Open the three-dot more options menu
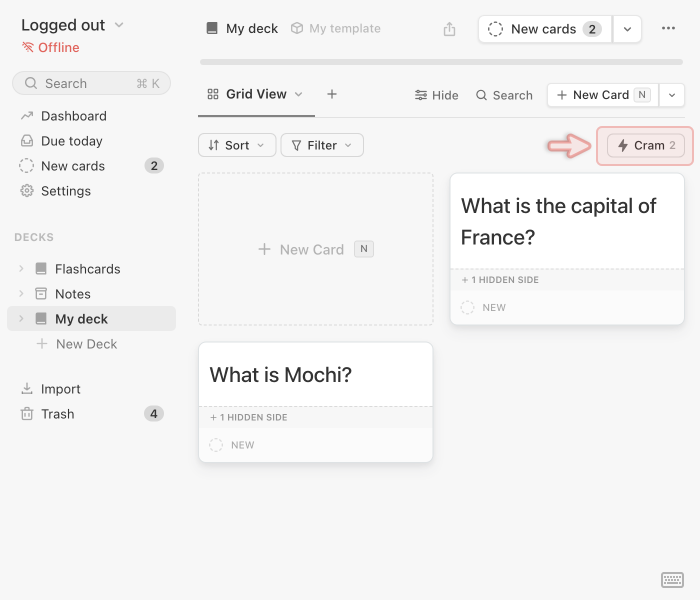The height and width of the screenshot is (600, 700). pos(668,29)
